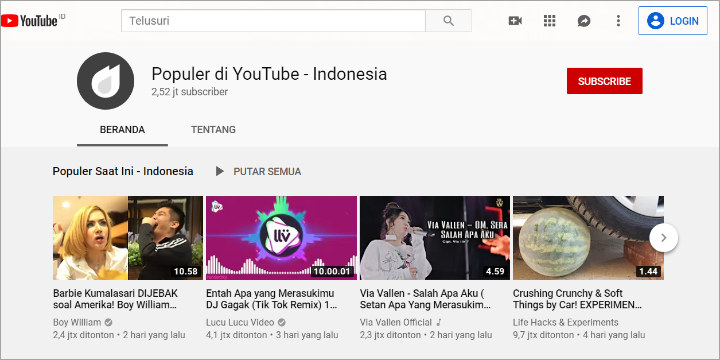Open the Populer Saat Ini - Indonesia section
The width and height of the screenshot is (720, 360).
(123, 171)
